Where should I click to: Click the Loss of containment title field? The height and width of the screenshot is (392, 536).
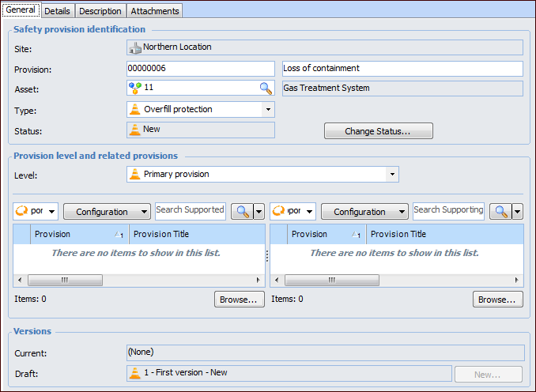coord(402,68)
